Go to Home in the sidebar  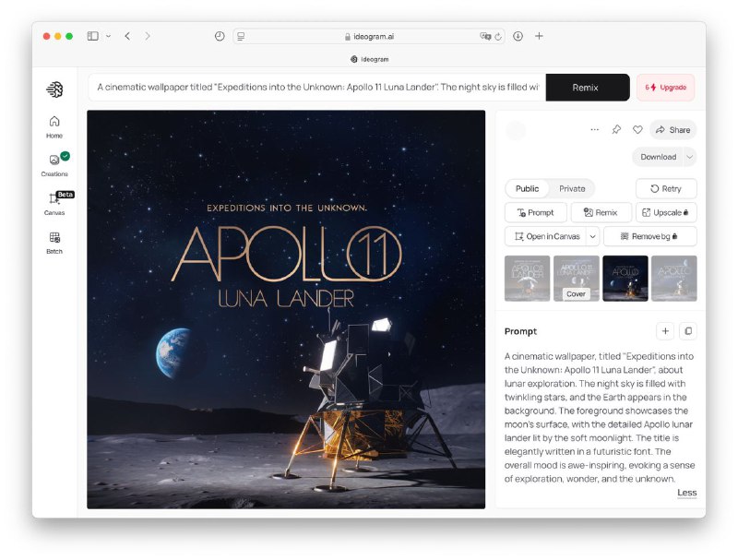(54, 126)
